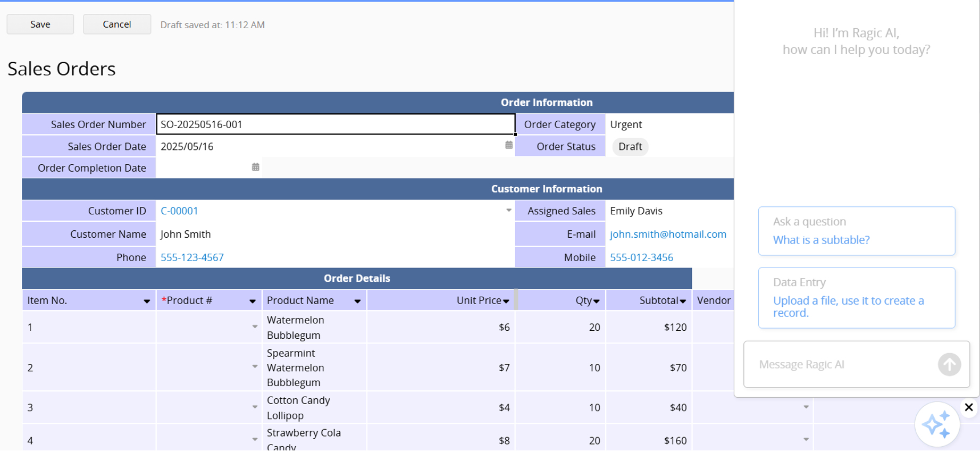
Task: Select the Watermelon Bubblegum product name cell
Action: point(314,327)
